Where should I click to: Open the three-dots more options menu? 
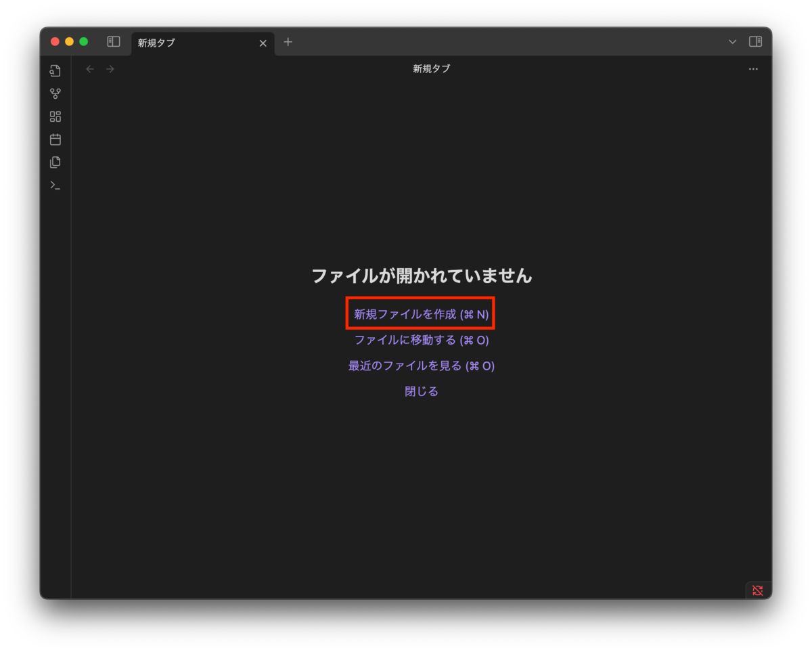pyautogui.click(x=753, y=69)
